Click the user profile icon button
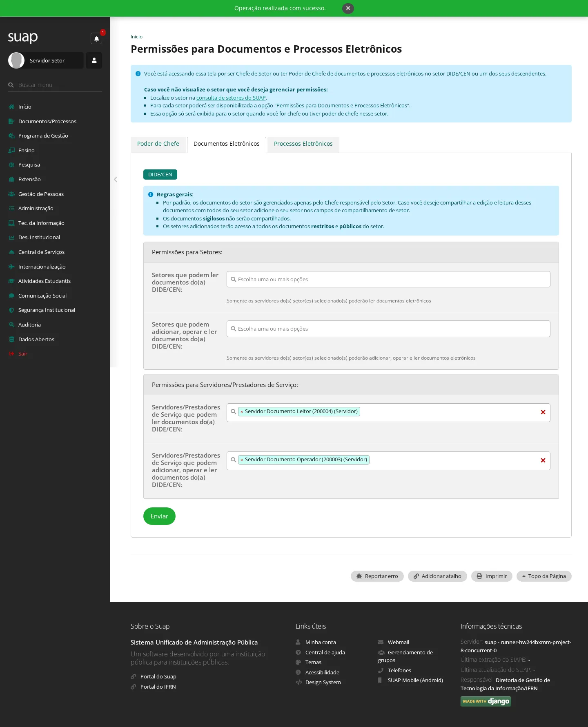Viewport: 588px width, 727px height. click(x=94, y=60)
